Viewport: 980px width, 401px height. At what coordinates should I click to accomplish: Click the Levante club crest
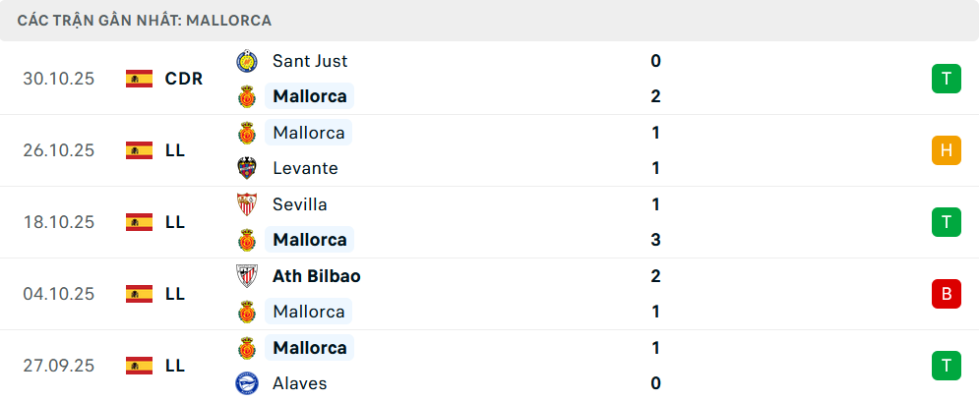coord(246,168)
